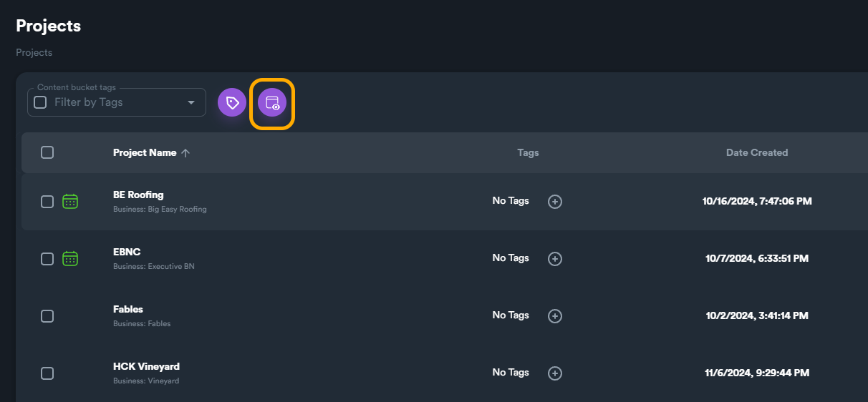Open green calendar icon for EBNC

(x=70, y=259)
